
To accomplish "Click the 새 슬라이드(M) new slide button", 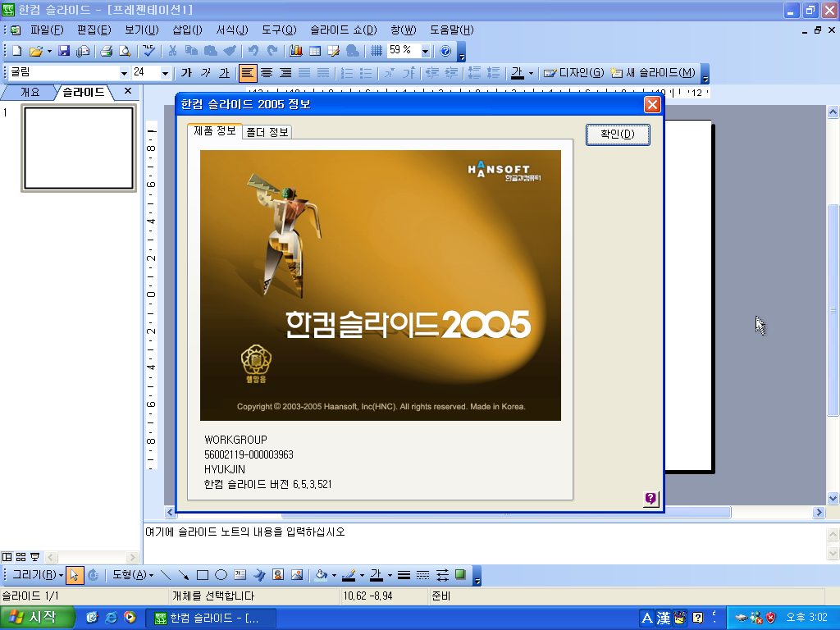I will pos(653,72).
